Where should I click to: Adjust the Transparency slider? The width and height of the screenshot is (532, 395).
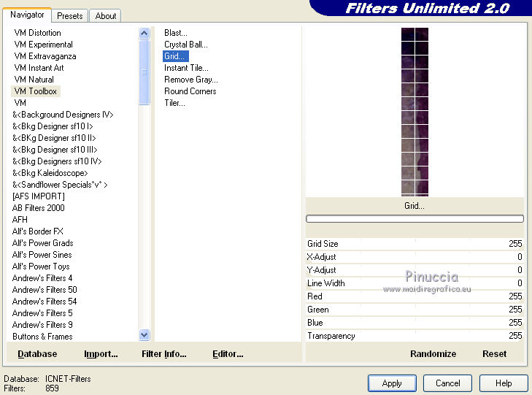[415, 336]
